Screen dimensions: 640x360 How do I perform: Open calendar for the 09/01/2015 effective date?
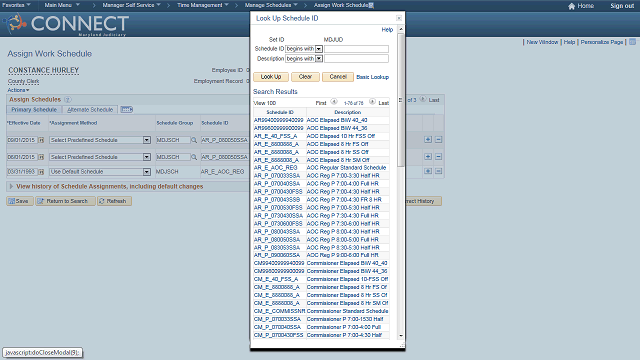(x=41, y=140)
